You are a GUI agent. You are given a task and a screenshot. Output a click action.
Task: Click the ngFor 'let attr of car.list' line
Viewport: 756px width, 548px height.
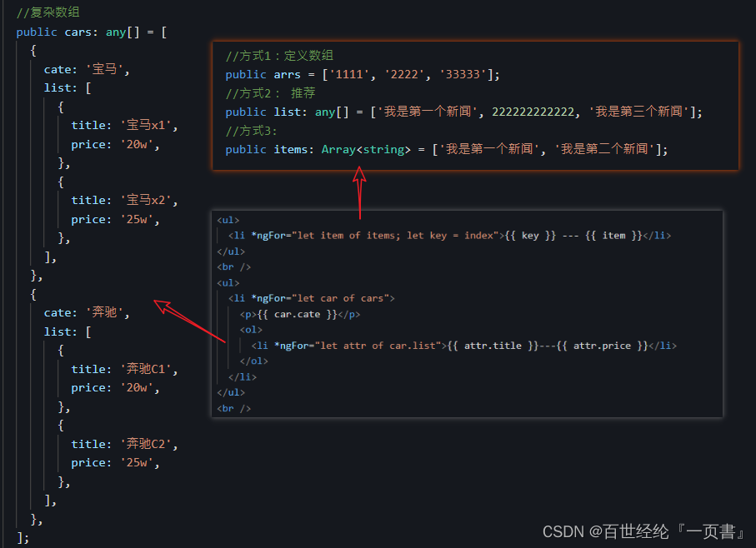(x=463, y=346)
